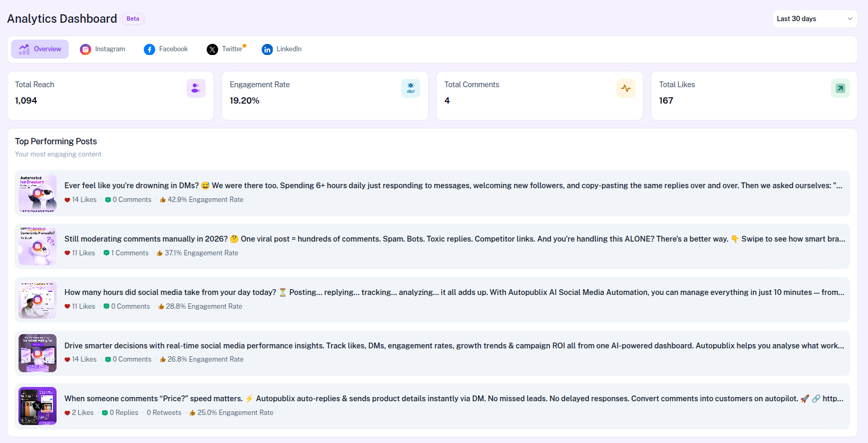Click comment icon on 42.9% engagement post

(x=108, y=200)
